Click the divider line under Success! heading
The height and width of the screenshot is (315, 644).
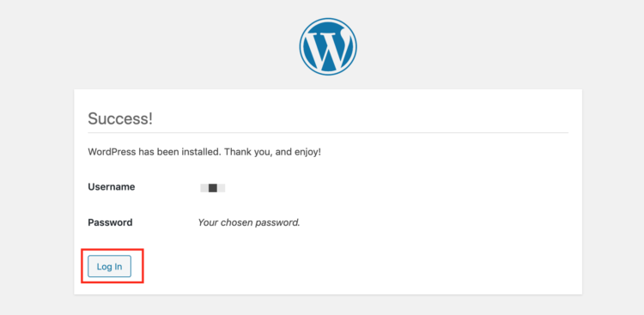coord(328,133)
